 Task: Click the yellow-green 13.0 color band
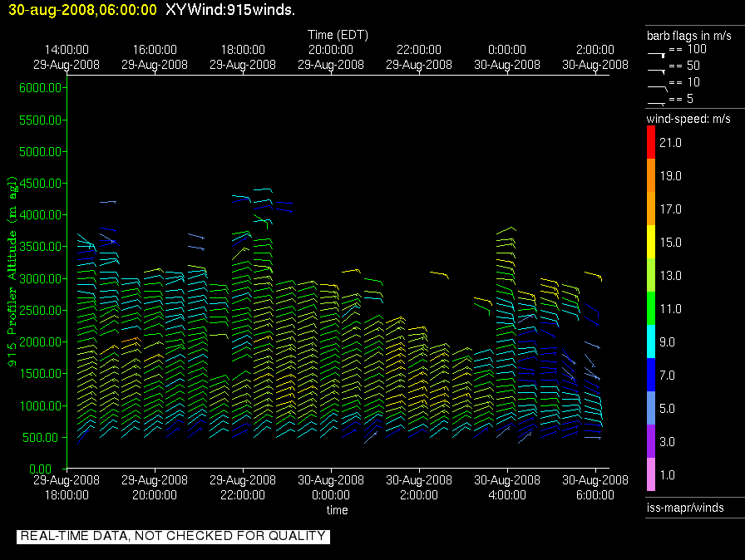651,275
